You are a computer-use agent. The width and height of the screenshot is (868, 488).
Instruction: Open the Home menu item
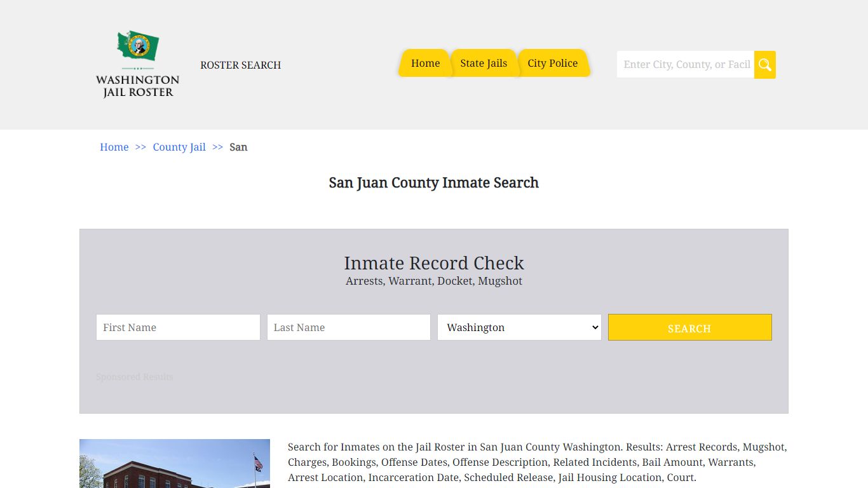(425, 63)
